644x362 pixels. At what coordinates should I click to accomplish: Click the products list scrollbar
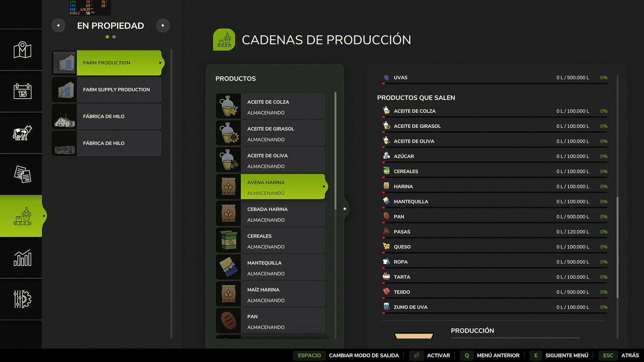click(x=335, y=151)
